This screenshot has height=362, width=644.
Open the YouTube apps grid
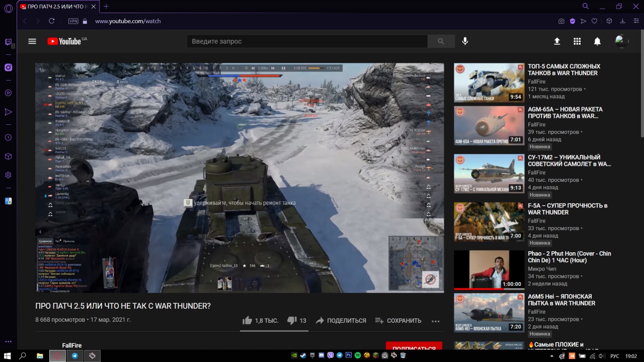(x=577, y=41)
